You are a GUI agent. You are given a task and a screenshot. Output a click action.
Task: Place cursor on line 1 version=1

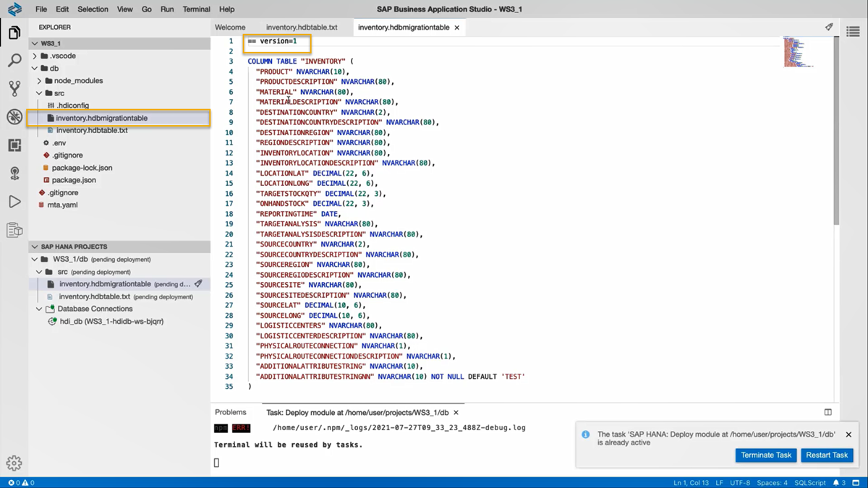[272, 41]
